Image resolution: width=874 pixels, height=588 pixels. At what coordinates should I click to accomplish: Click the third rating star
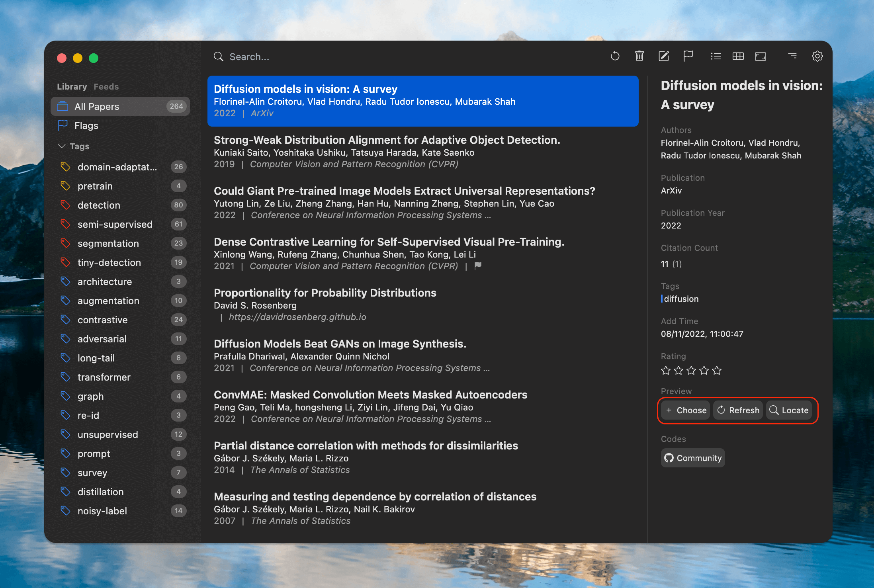click(691, 371)
